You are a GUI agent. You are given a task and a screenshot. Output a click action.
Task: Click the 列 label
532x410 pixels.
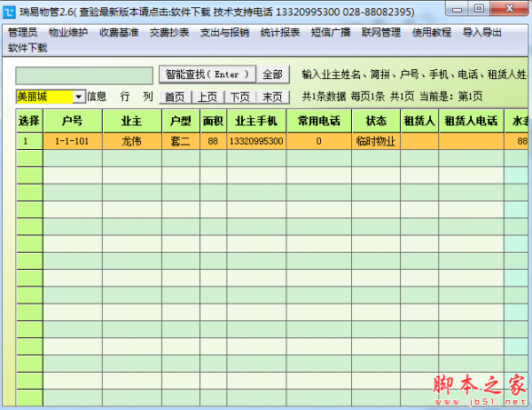tap(147, 97)
